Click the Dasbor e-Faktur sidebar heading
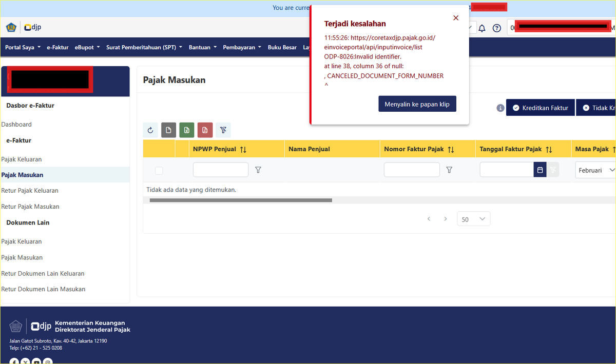This screenshot has width=616, height=364. 30,105
